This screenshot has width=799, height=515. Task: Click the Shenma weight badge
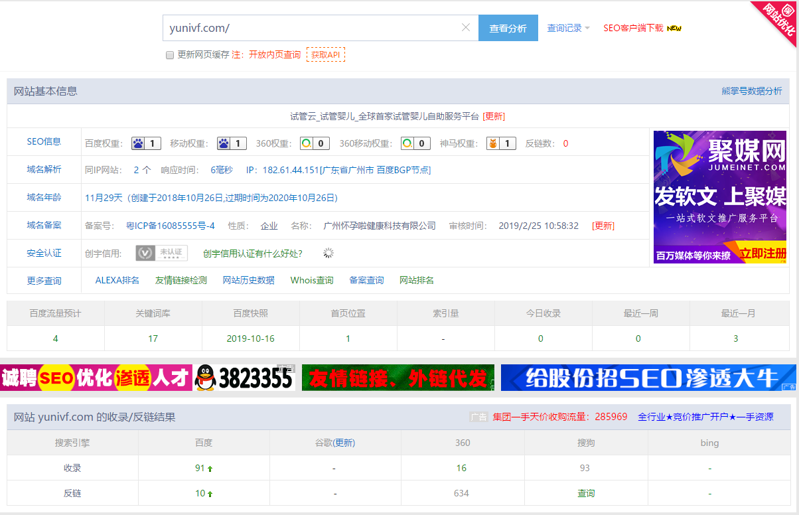click(x=501, y=144)
